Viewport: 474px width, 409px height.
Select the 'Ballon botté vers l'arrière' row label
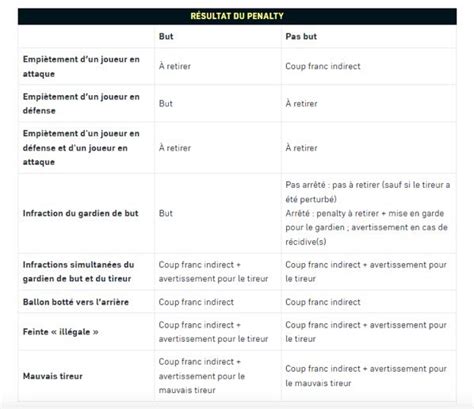point(76,302)
